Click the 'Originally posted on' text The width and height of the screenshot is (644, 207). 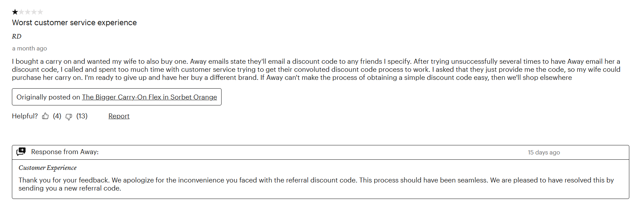point(48,97)
